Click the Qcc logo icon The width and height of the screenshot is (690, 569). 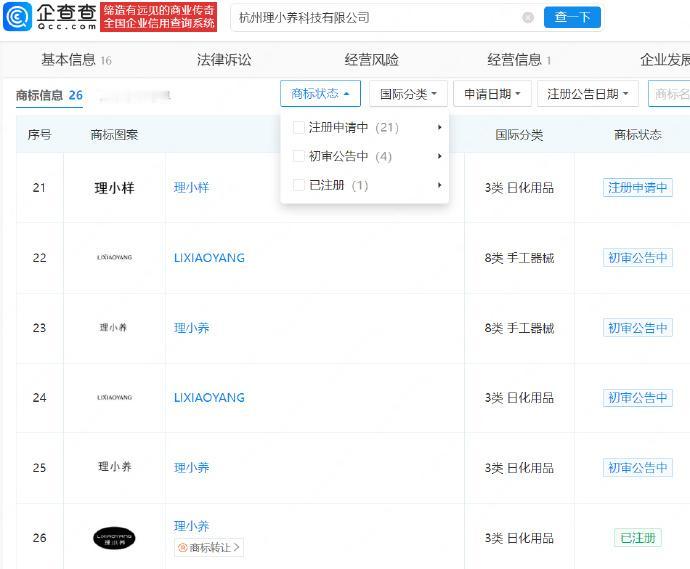[x=18, y=17]
